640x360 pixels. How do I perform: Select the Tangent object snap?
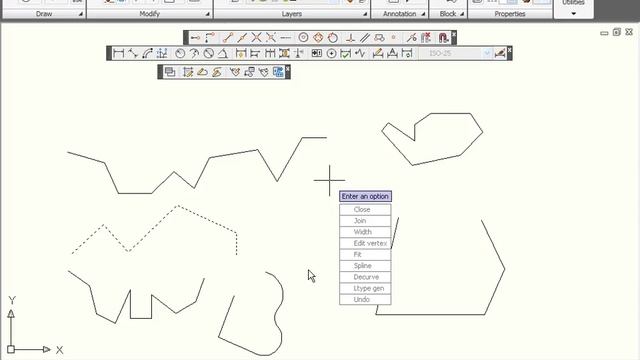(x=333, y=38)
